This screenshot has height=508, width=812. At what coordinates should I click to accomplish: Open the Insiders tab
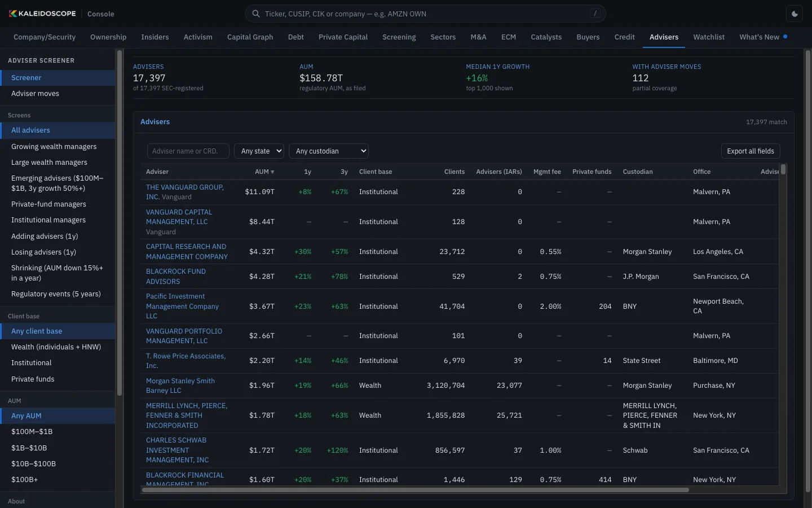[155, 37]
